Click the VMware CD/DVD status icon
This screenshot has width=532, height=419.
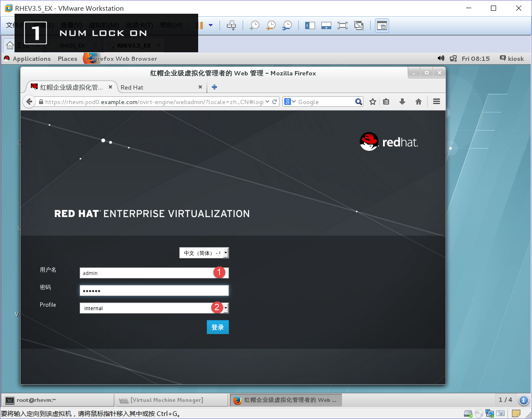(479, 414)
